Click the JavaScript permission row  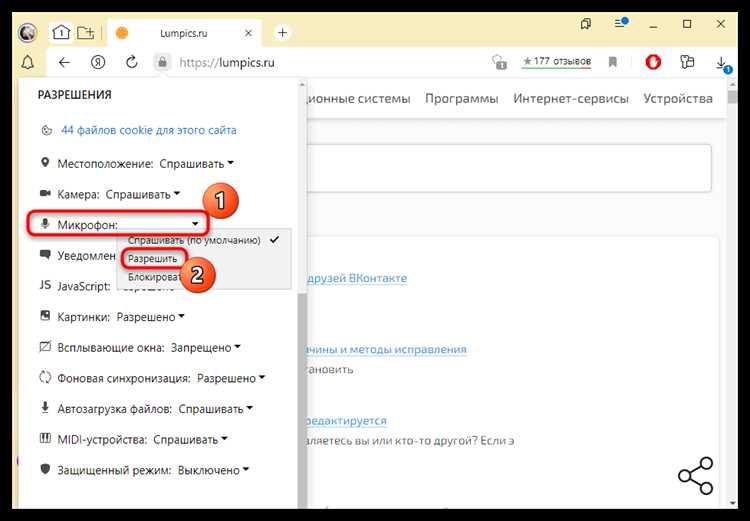coord(105,286)
